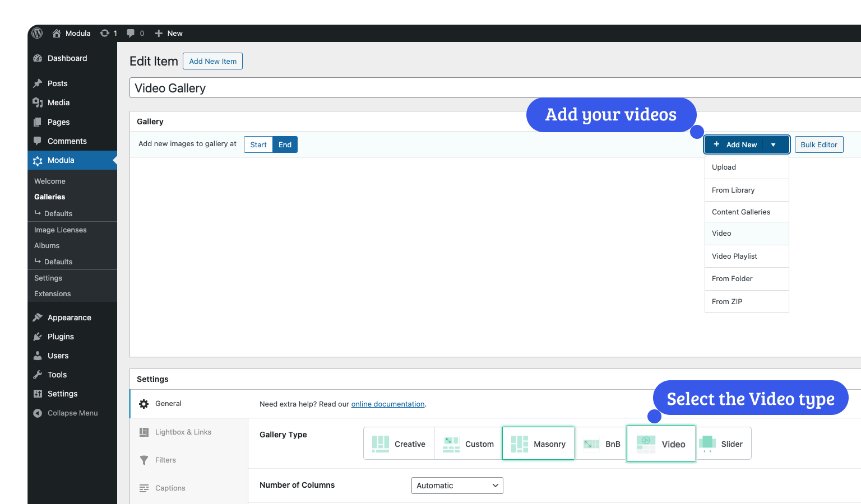Select the Video gallery type
Screen dimensions: 861x504
(661, 444)
